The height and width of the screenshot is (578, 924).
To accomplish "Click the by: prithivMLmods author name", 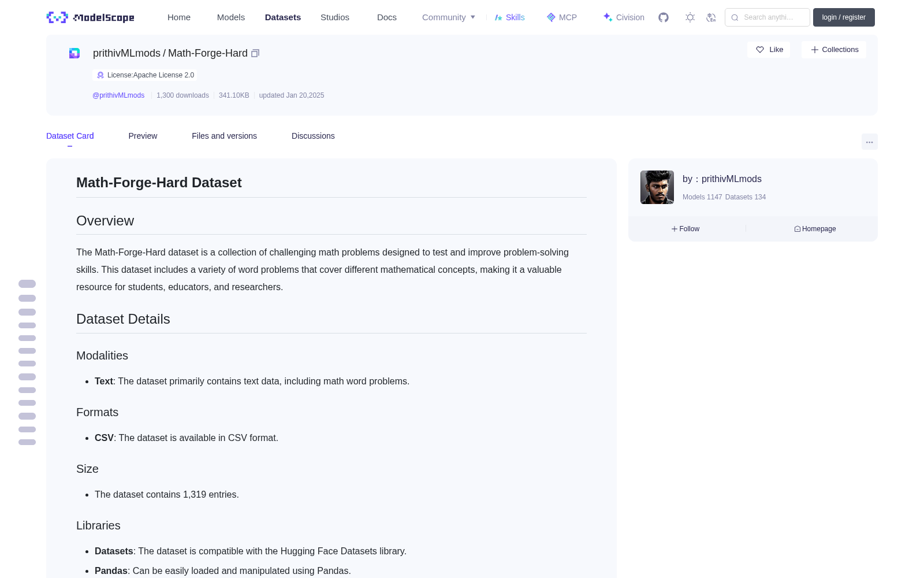I will click(x=722, y=179).
